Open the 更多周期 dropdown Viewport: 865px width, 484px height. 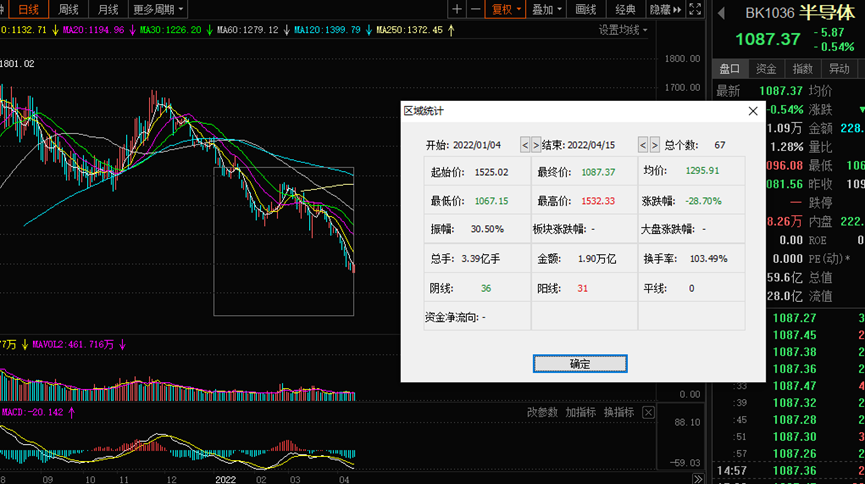tap(157, 9)
